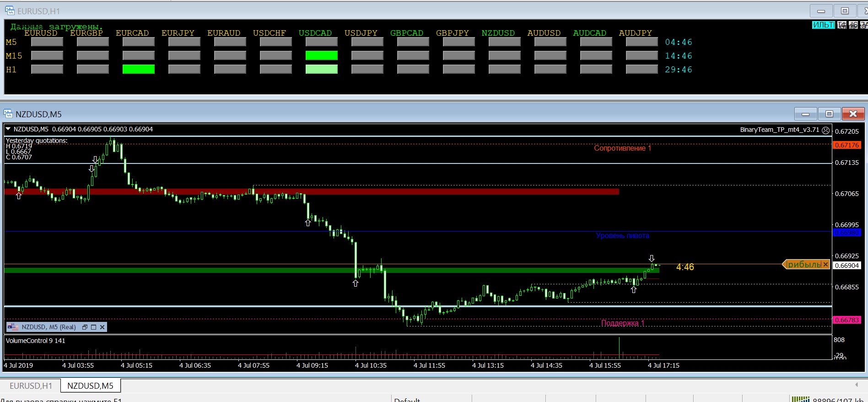Click the 4 Jul 10:35 time axis label

coord(371,365)
